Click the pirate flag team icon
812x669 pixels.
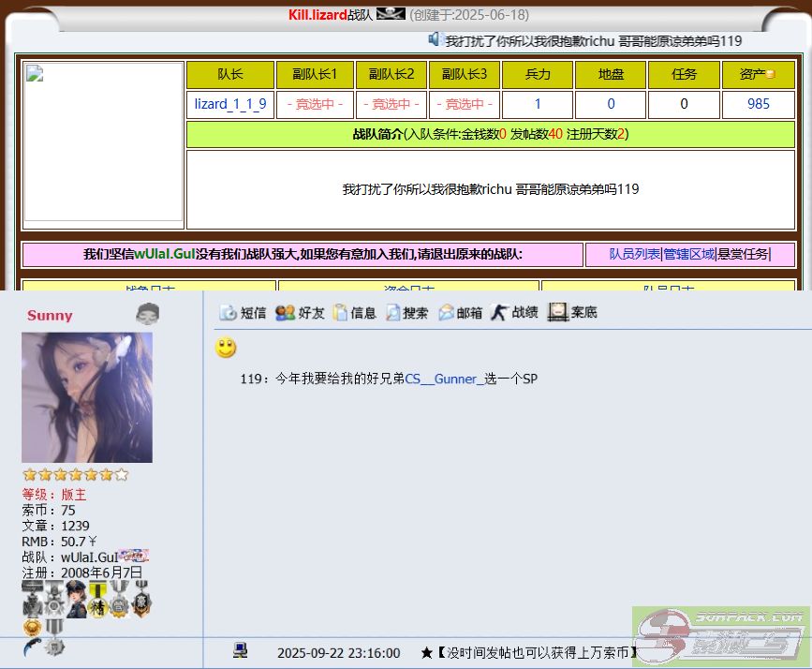click(391, 14)
